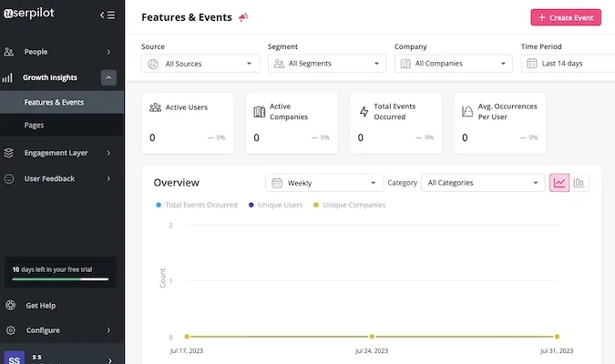The height and width of the screenshot is (364, 615).
Task: Open Features & Events in sidebar
Action: (x=62, y=102)
